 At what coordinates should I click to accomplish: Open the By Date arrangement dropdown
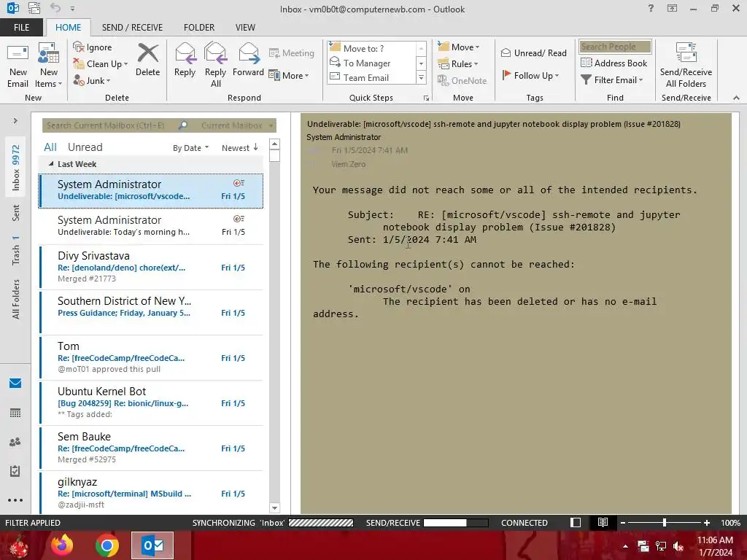(x=190, y=147)
